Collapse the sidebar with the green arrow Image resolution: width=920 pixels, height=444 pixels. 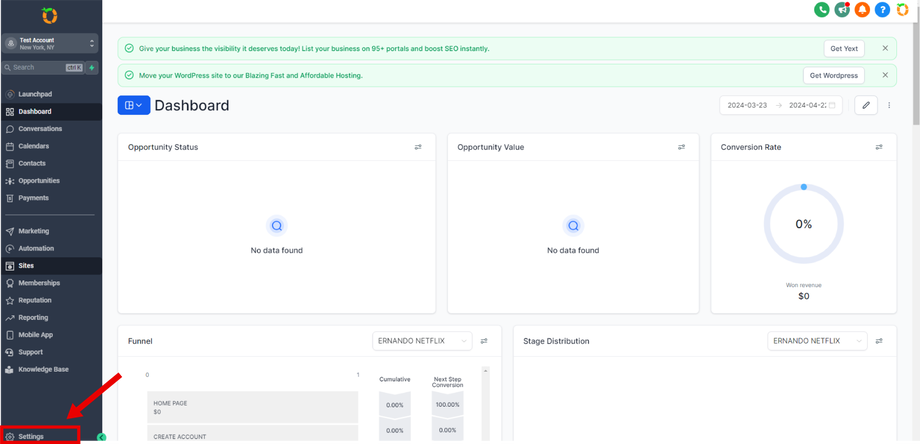[101, 437]
